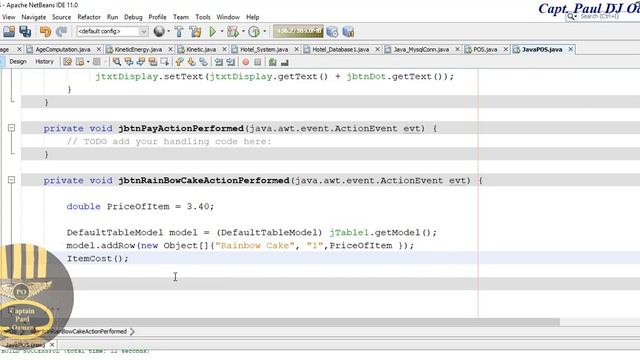Switch to AgeComputation.java tab
This screenshot has width=640, height=360.
tap(62, 49)
